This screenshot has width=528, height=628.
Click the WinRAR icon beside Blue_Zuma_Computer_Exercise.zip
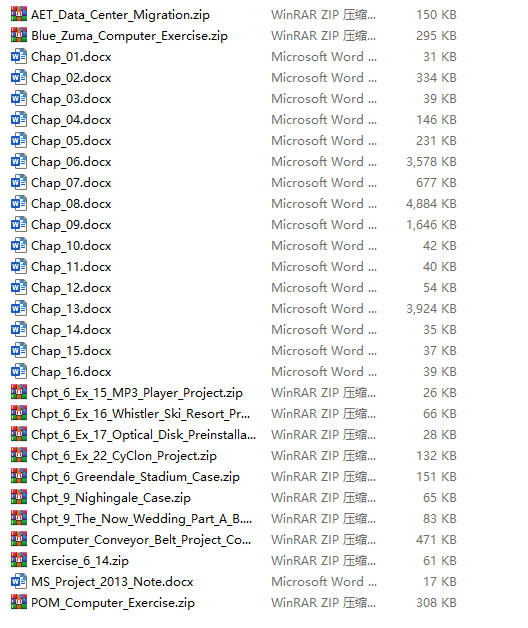pos(19,35)
